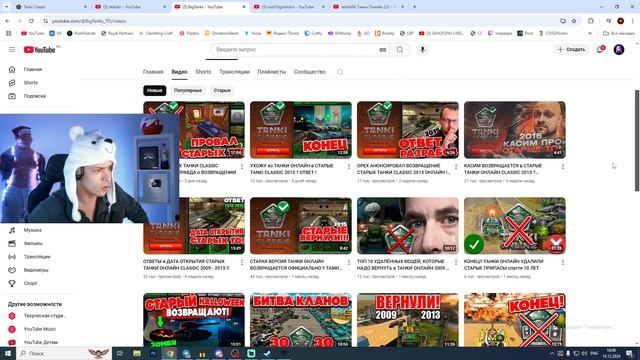640x360 pixels.
Task: Open video title УХОЖУ из ТАНКИ ОНЛАЙН
Action: point(292,169)
